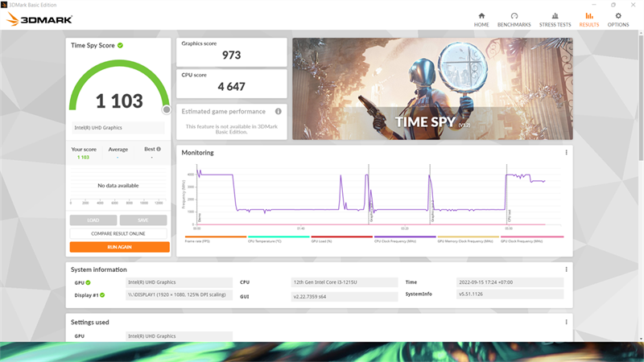Click the CPU score value 4 647
Screen dimensions: 644x362
click(x=231, y=87)
